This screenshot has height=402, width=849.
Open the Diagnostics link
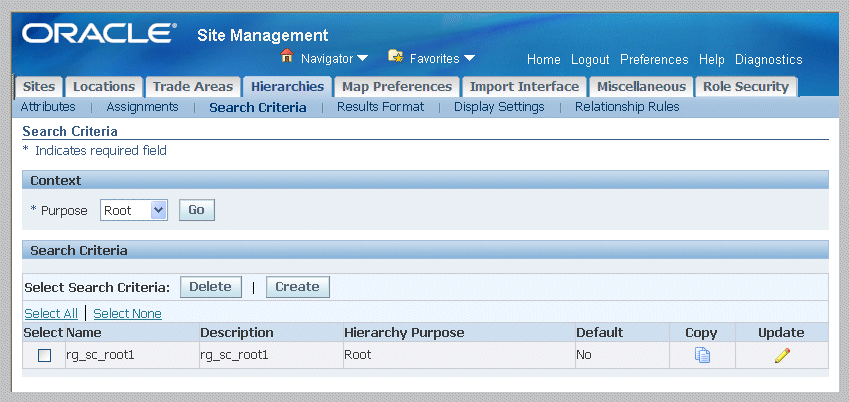[768, 59]
